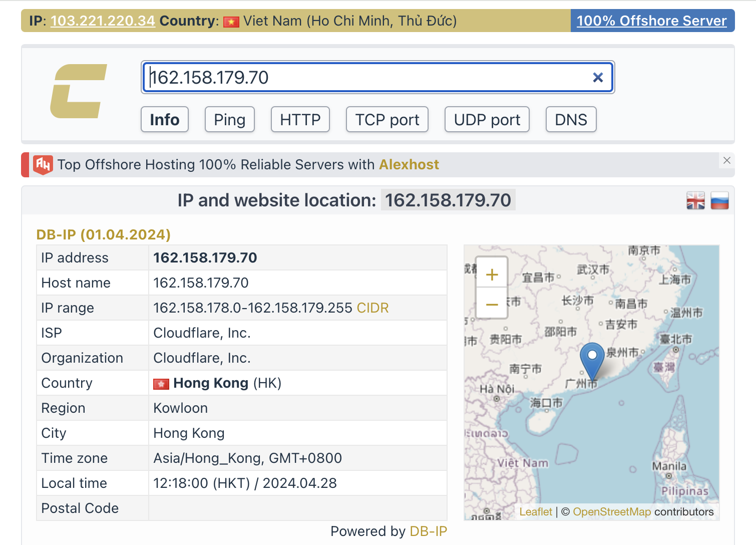This screenshot has height=545, width=756.
Task: Select the City value Hong Kong
Action: coord(189,433)
